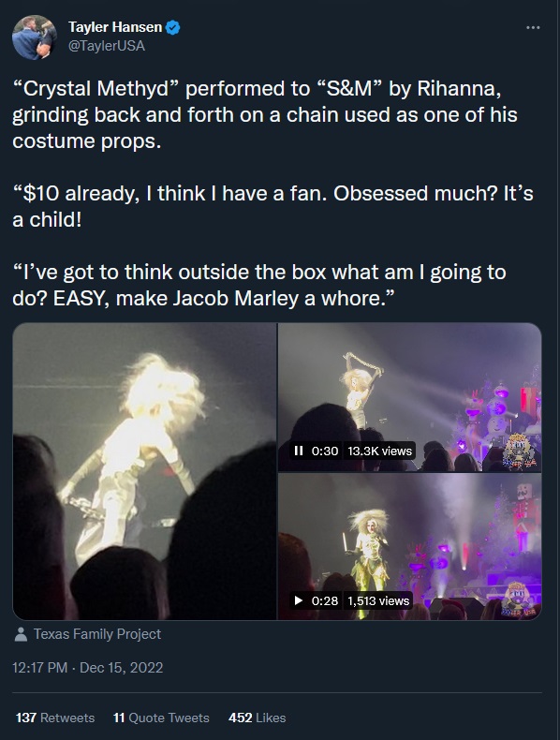Screen dimensions: 560x740
Task: Click the watermark logo on bottom-right video
Action: (520, 599)
